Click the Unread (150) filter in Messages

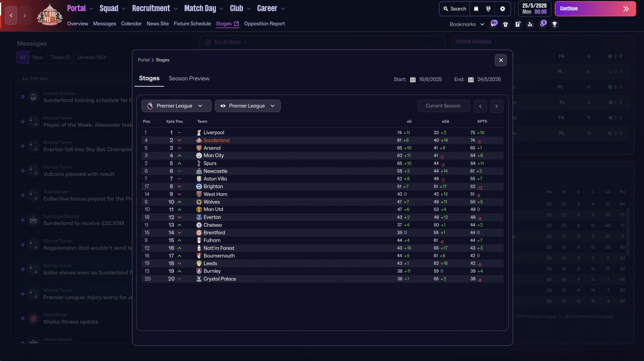click(92, 57)
